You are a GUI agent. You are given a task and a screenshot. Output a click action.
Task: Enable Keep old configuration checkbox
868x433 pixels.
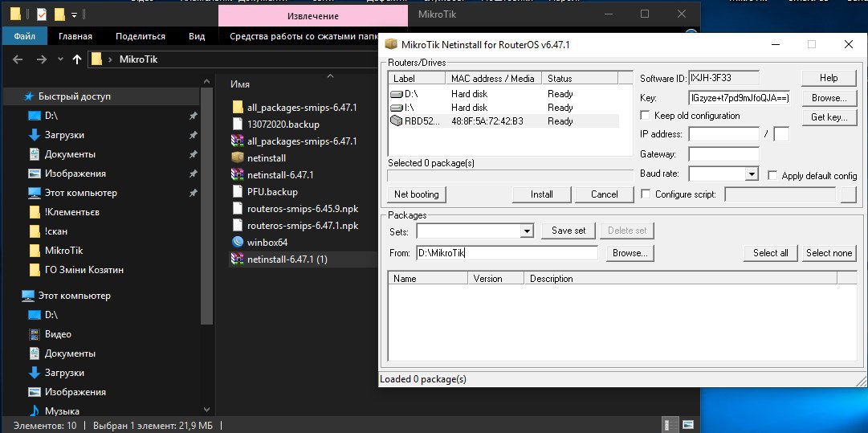(645, 115)
